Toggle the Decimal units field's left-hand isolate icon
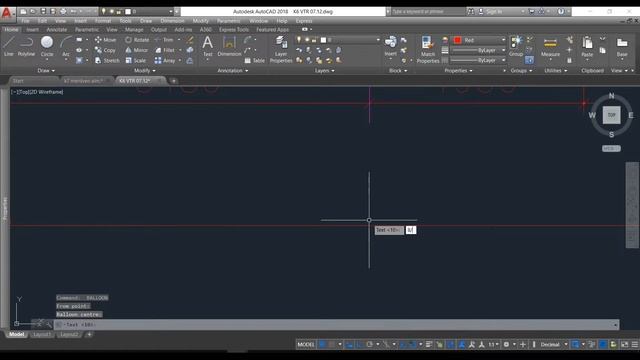 point(533,344)
